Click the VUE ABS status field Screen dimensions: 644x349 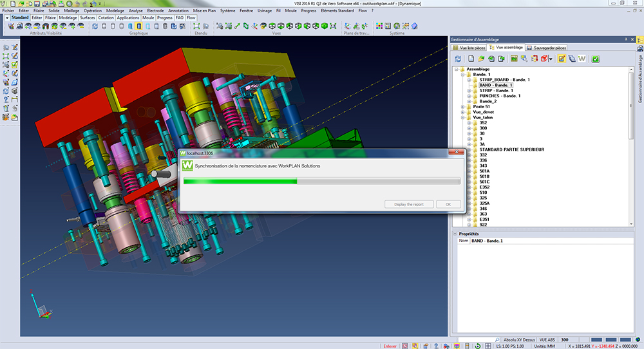[x=547, y=340]
